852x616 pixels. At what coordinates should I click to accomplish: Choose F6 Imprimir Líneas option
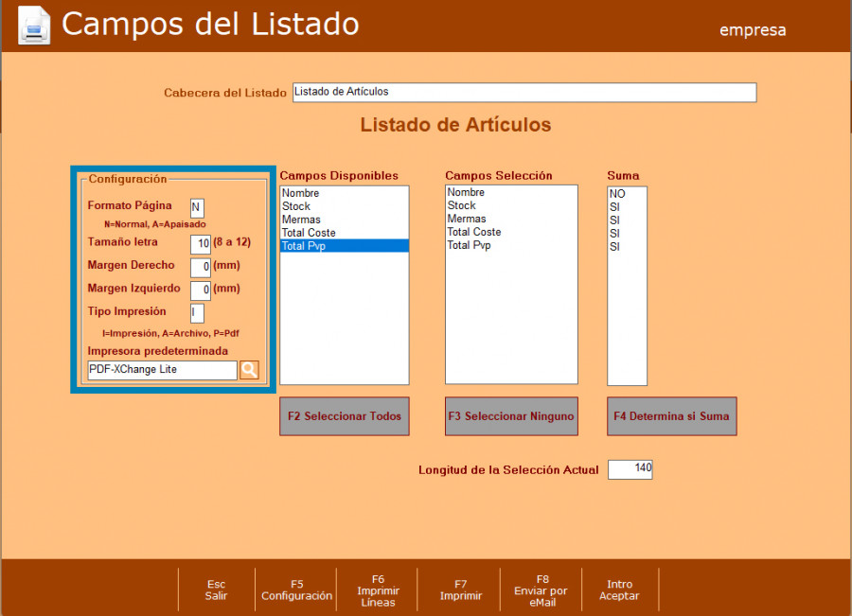(378, 590)
